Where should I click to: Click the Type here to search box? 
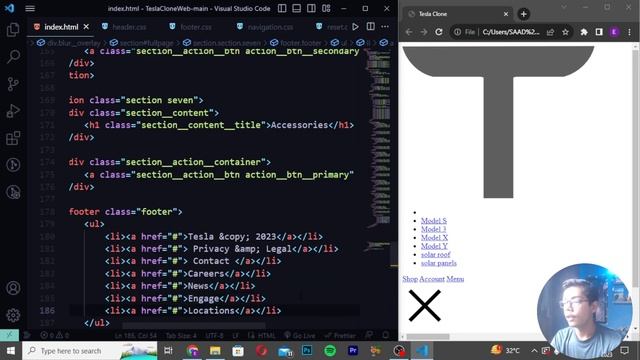point(89,351)
